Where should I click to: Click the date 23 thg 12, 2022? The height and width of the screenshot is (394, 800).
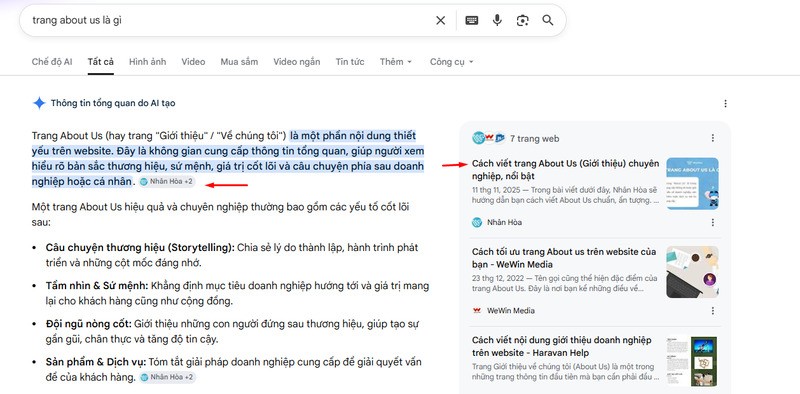(x=497, y=278)
